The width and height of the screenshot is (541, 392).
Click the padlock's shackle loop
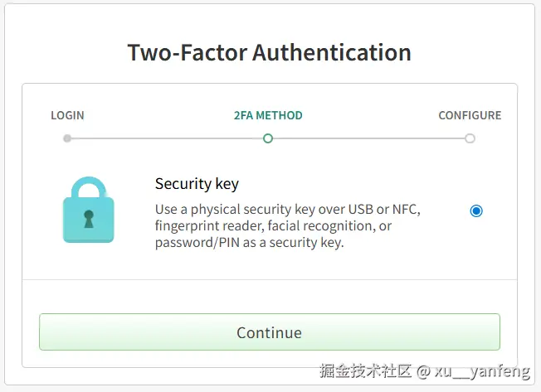coord(89,188)
